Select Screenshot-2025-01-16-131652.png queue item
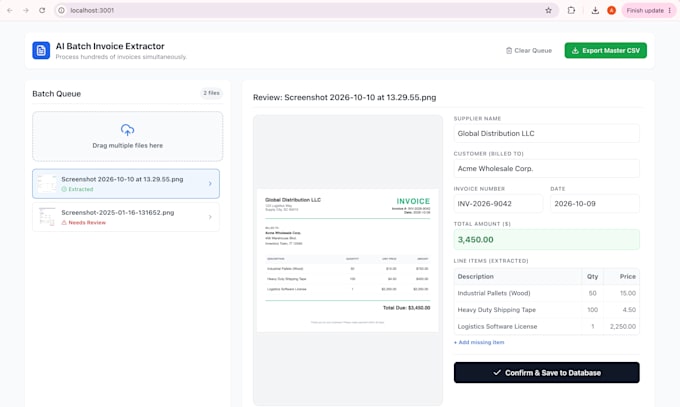 coord(126,217)
